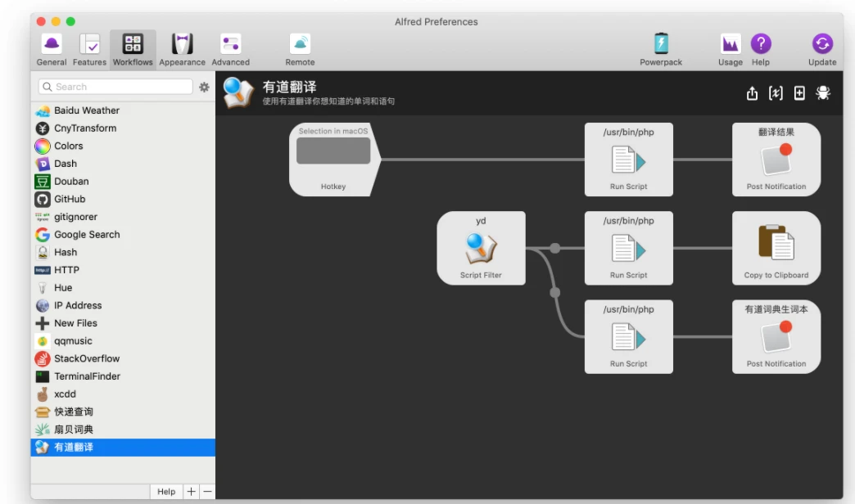Select the 快递查询 workflow
This screenshot has height=504, width=855.
(123, 412)
